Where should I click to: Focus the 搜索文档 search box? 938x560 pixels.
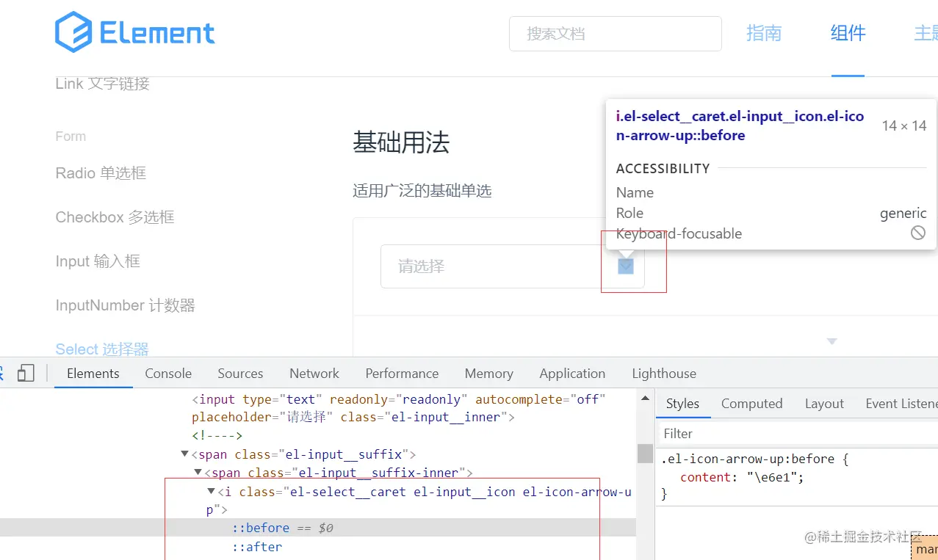coord(616,34)
